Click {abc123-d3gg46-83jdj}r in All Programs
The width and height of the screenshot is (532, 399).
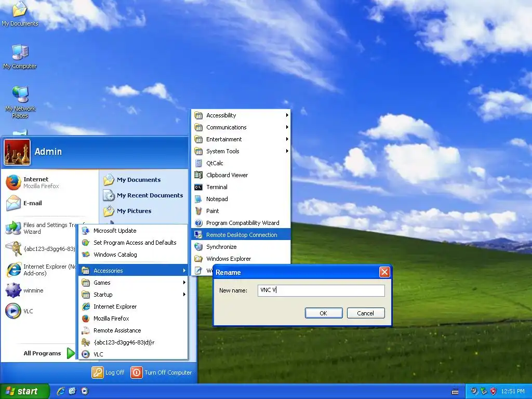pos(133,342)
